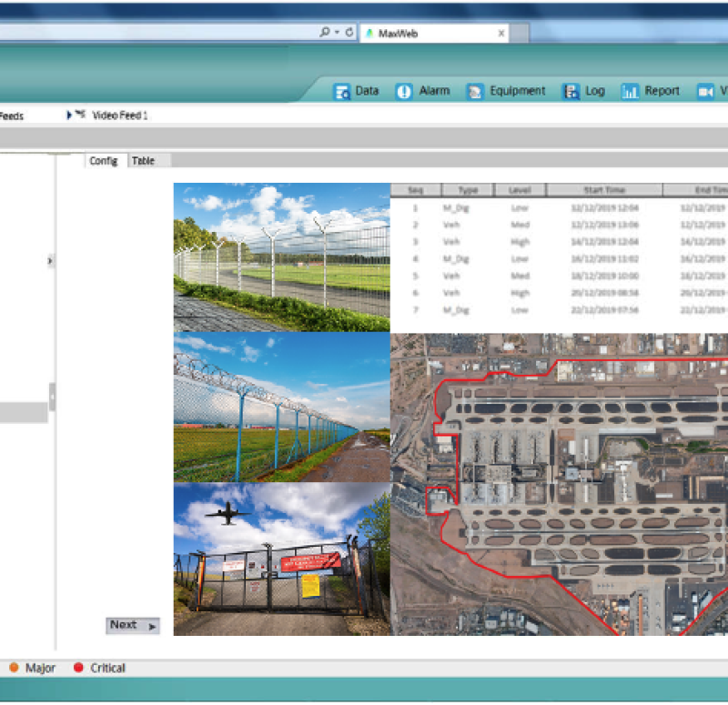Click the side panel splitter handle
The height and width of the screenshot is (705, 728).
point(53,397)
